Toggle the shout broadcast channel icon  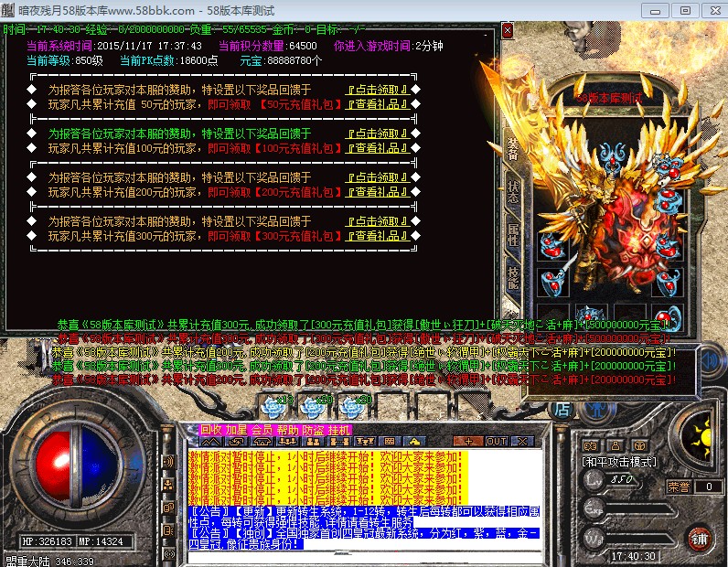tap(168, 462)
